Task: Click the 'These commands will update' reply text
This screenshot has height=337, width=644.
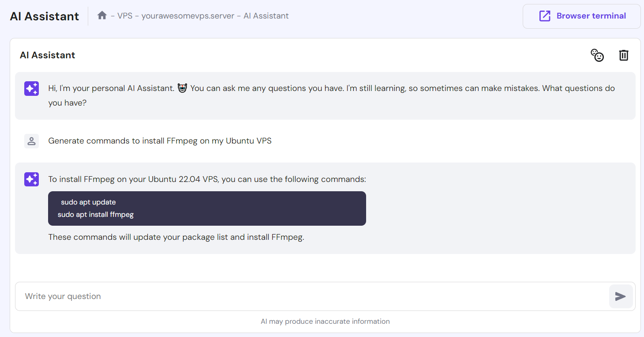Action: point(176,237)
